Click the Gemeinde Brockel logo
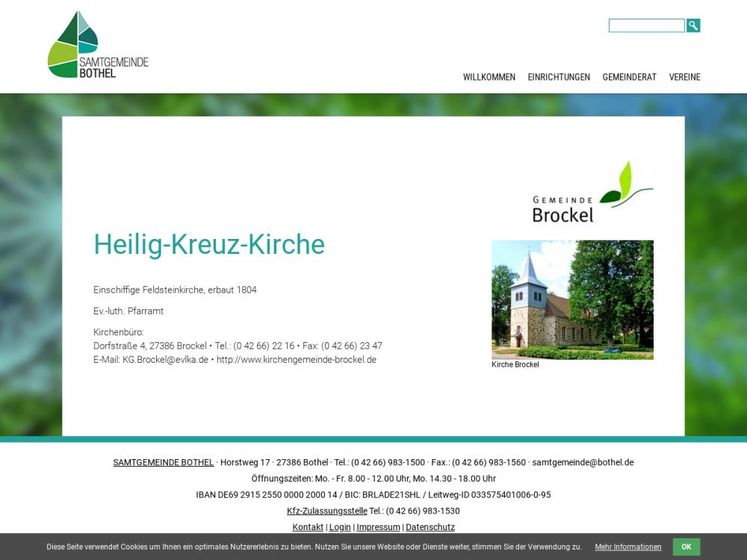 [x=592, y=193]
